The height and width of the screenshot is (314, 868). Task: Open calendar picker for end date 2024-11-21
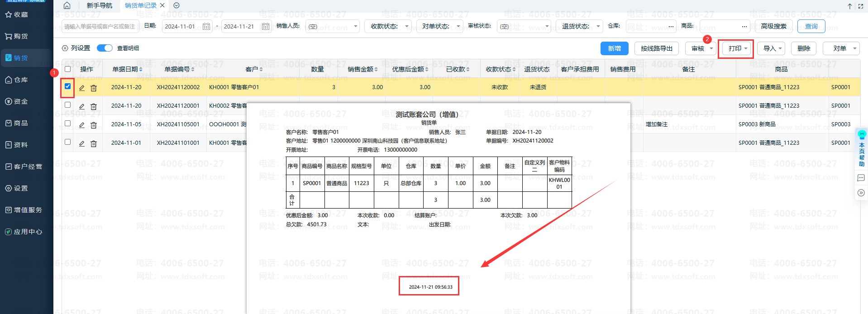coord(266,26)
